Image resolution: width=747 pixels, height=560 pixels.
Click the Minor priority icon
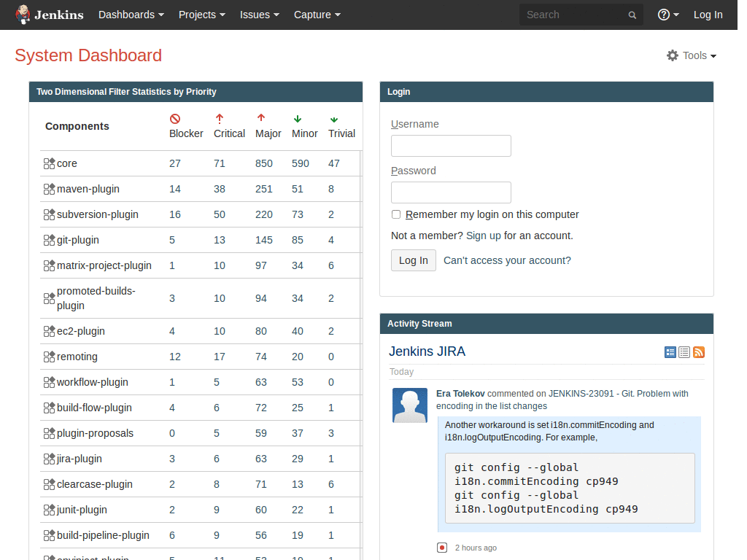297,117
